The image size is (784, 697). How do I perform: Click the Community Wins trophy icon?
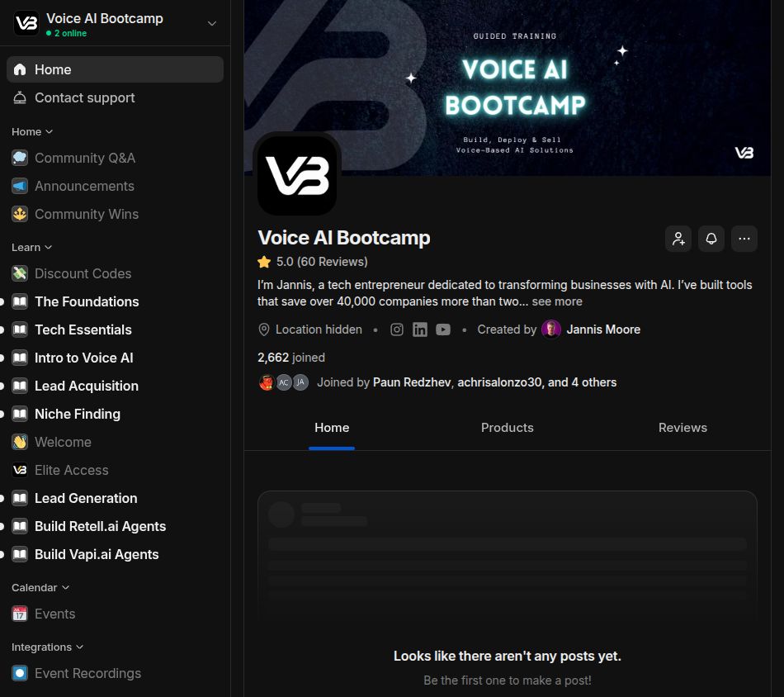pos(20,214)
